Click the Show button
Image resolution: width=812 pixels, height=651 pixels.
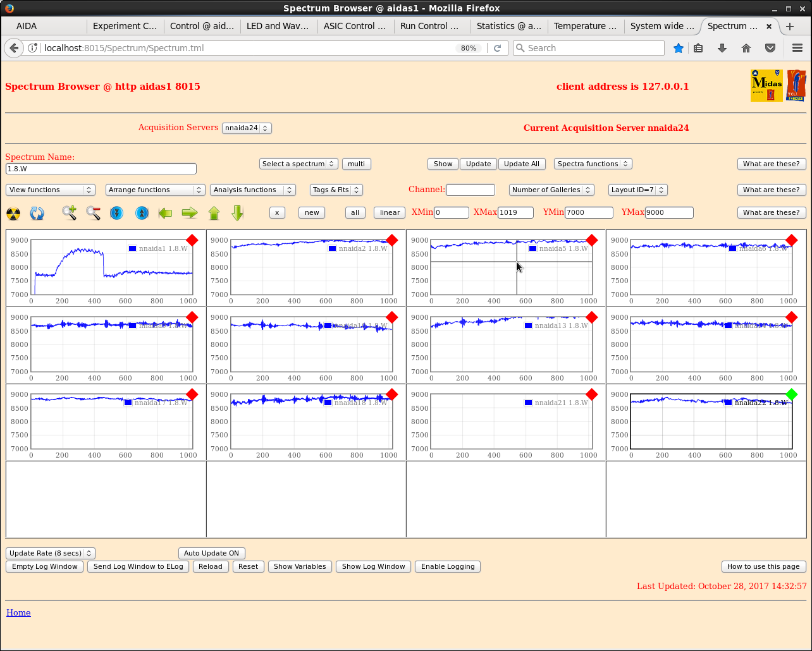click(x=443, y=164)
